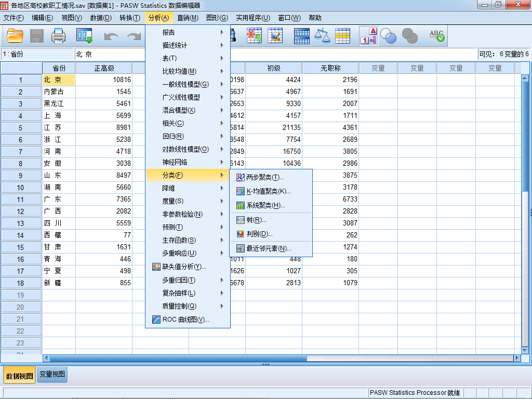Expand the 非参数检验(N) submenu

click(188, 214)
